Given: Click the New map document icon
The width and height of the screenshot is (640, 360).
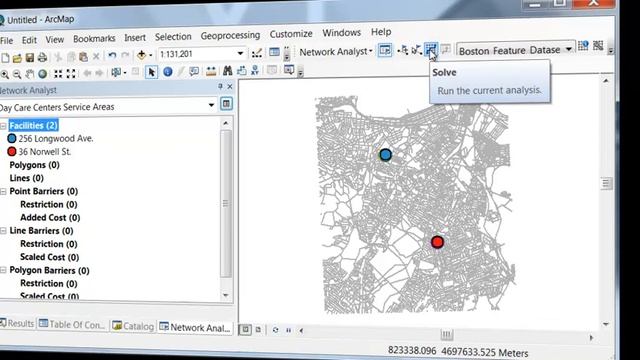Looking at the screenshot, I should (5, 58).
